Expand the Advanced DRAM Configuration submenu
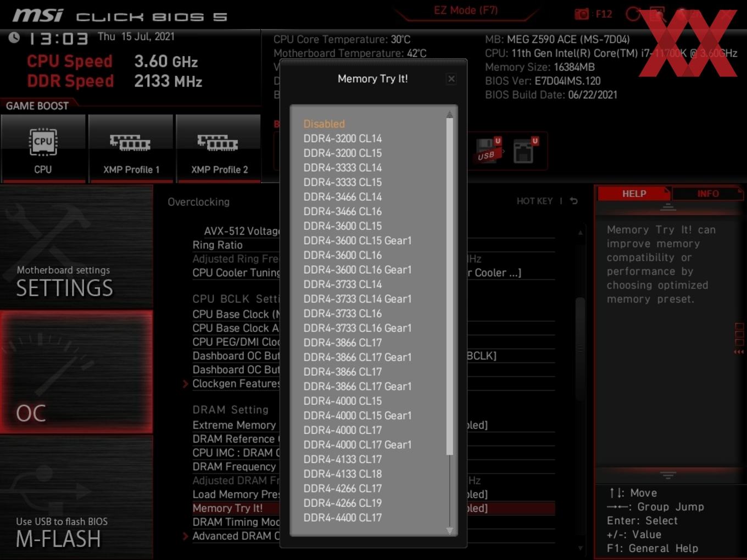Viewport: 747px width, 560px height. tap(236, 536)
